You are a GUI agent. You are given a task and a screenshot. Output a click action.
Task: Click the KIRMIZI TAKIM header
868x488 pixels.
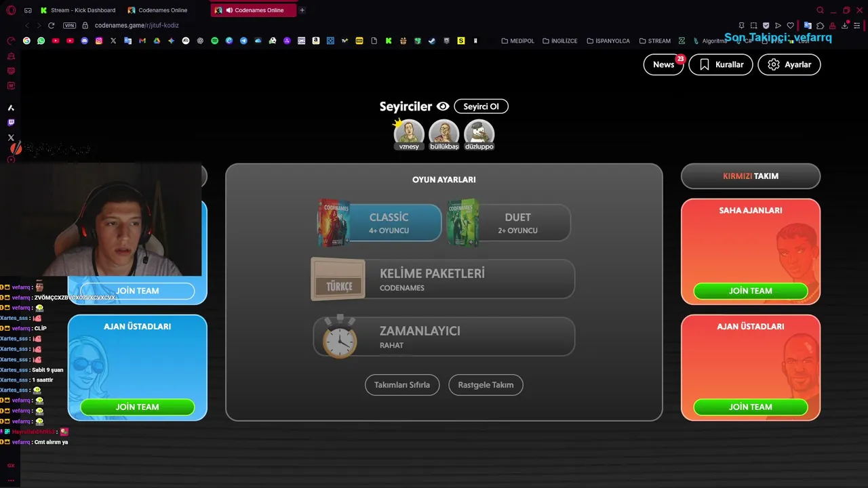pos(751,176)
